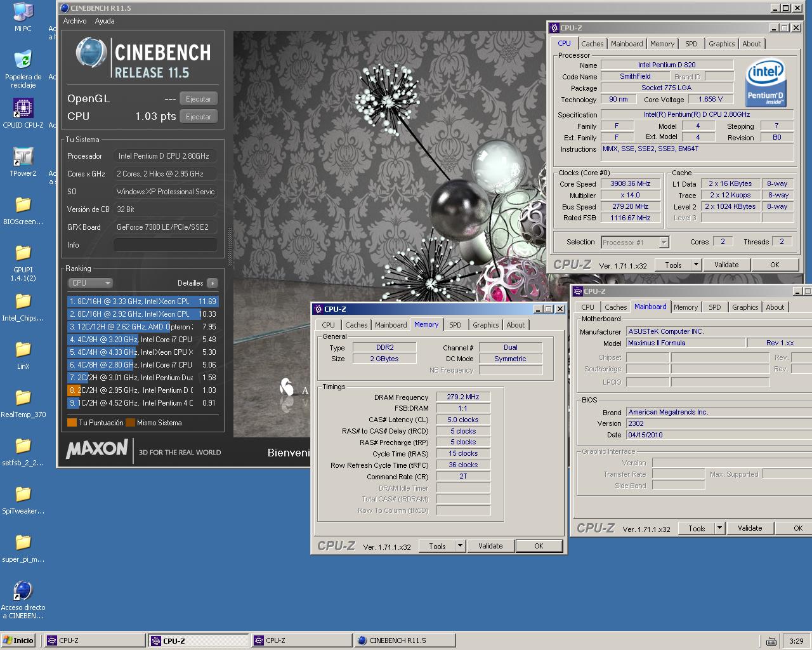Switch to CINEBENCH R11.5 taskbar button
812x650 pixels.
[x=404, y=640]
